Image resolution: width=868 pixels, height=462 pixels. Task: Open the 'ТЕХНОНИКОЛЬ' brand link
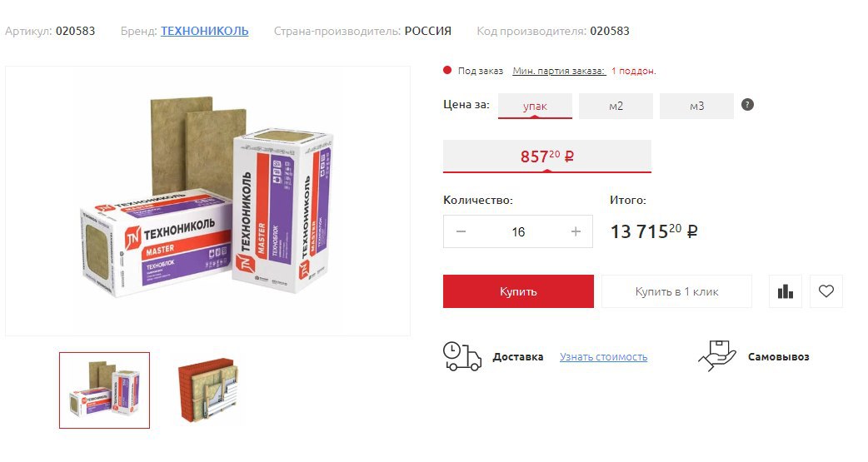(204, 31)
